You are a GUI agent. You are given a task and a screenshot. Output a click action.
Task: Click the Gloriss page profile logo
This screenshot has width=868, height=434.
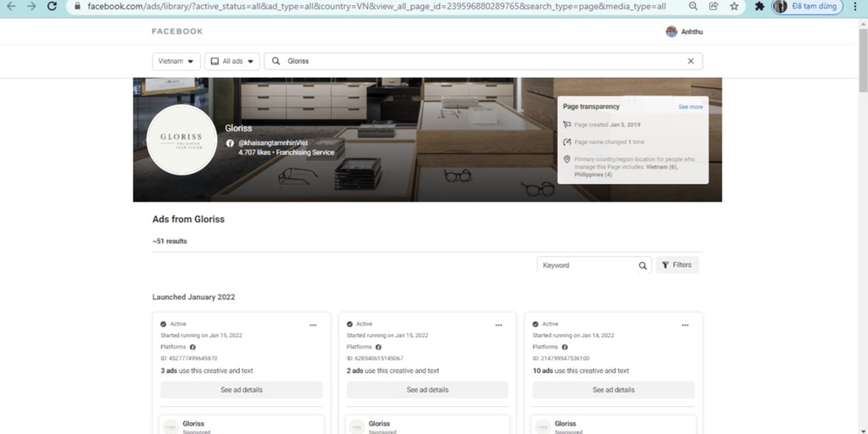(182, 140)
